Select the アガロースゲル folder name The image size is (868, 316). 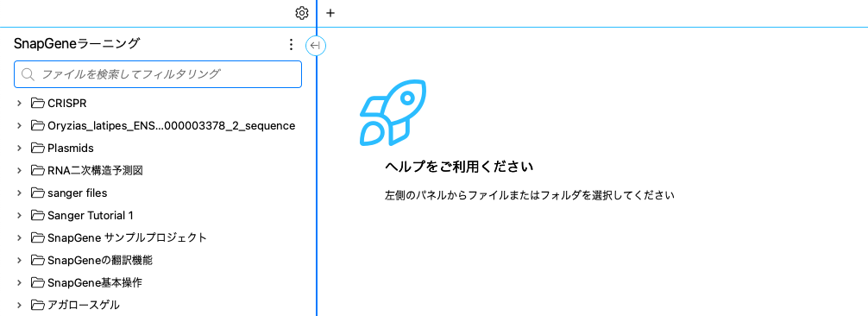coord(84,305)
